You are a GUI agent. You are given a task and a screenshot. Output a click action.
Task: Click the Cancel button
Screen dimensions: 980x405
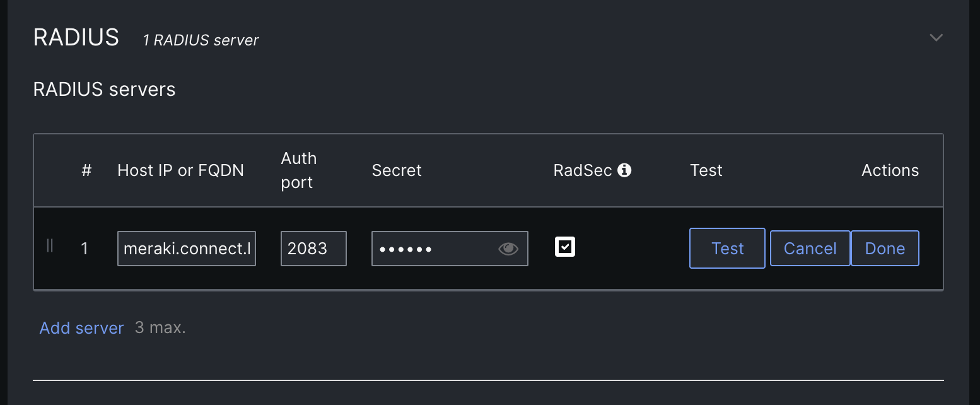[x=810, y=249]
